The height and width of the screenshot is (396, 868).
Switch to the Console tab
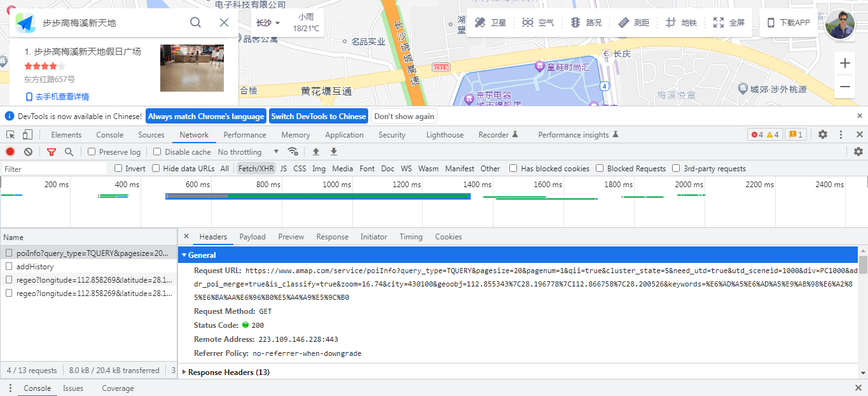point(110,134)
